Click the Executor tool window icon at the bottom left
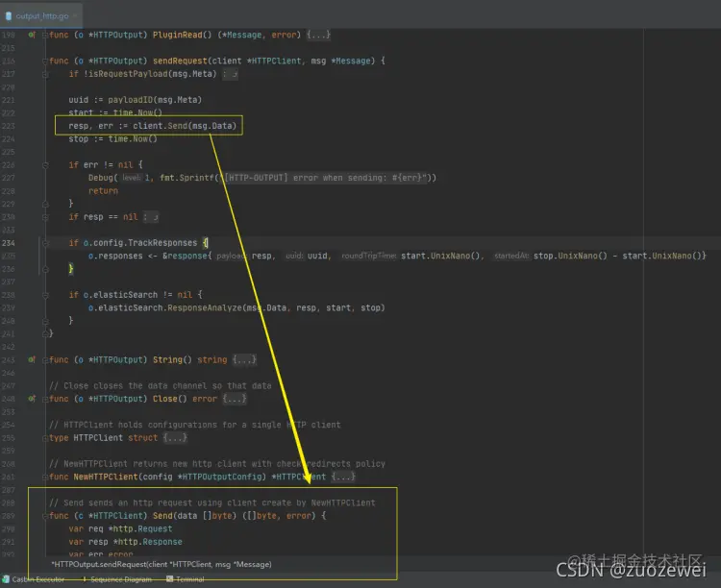The width and height of the screenshot is (721, 588). tap(6, 578)
